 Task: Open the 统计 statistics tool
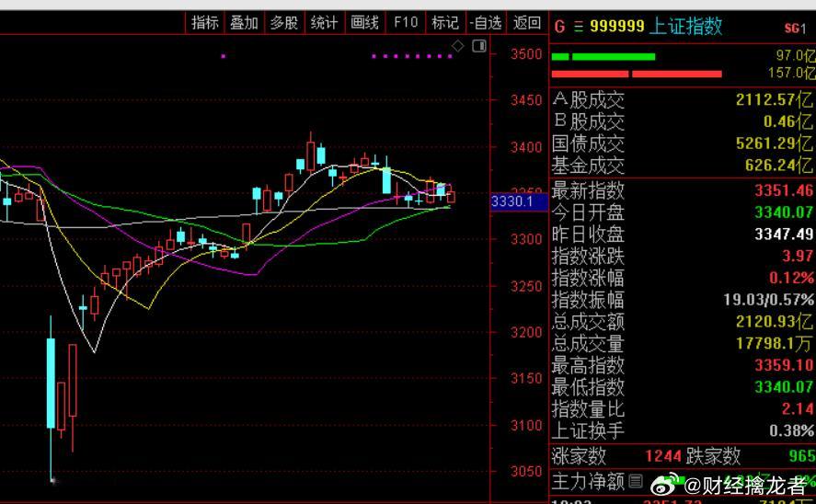click(324, 23)
